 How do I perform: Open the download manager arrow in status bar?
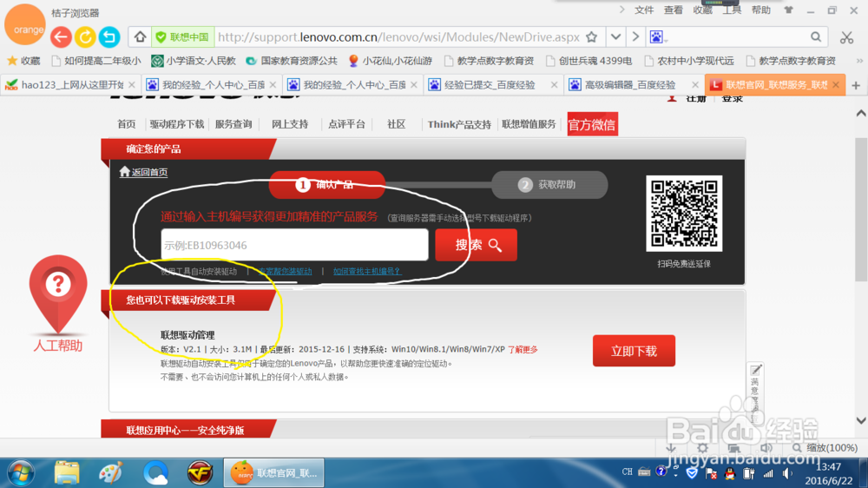671,447
